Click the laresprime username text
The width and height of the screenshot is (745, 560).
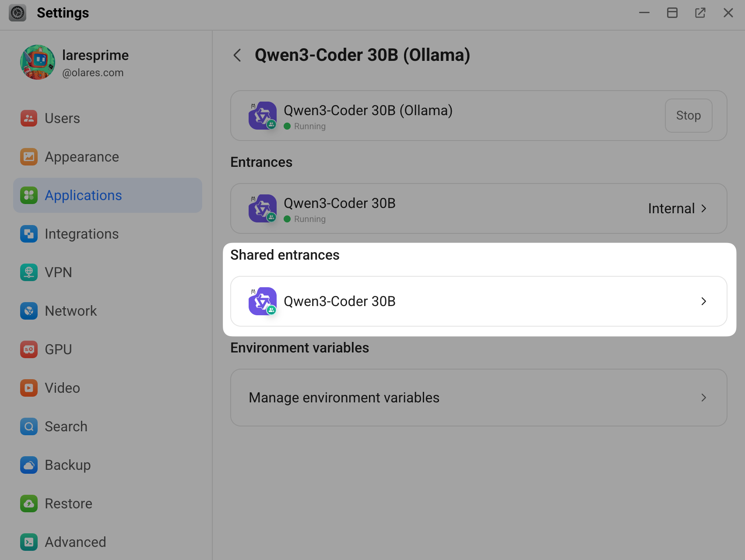(95, 55)
